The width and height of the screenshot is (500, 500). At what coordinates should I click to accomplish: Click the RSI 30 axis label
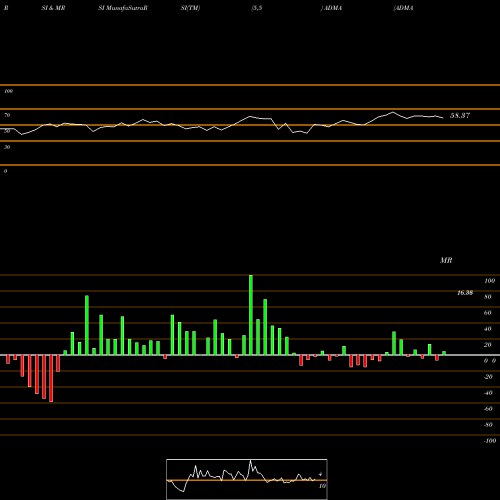(7, 147)
